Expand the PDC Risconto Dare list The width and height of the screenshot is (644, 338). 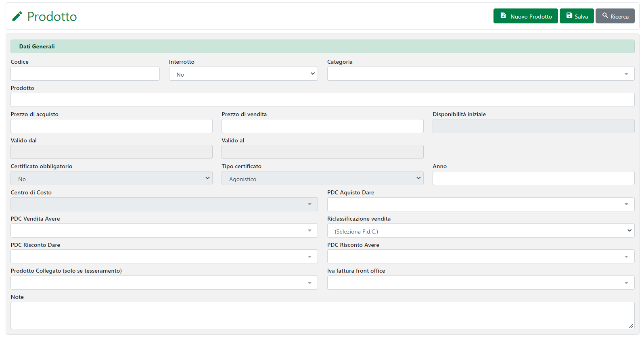164,257
